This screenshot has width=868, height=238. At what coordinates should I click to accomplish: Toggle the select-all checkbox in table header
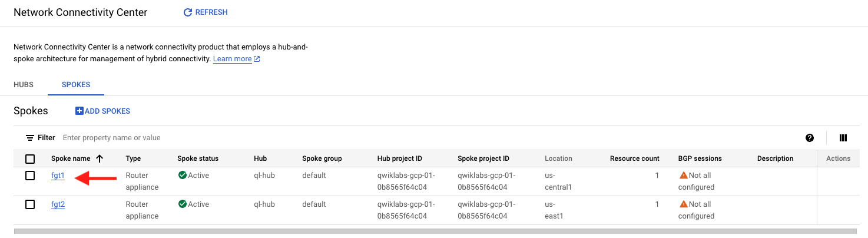30,158
